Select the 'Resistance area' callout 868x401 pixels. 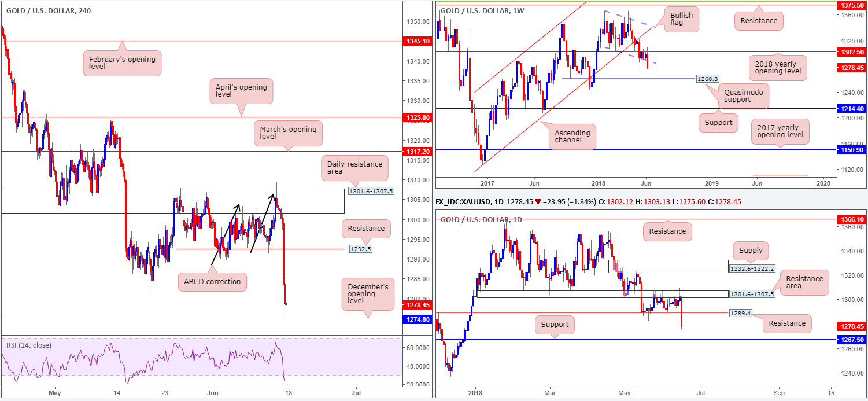(804, 284)
